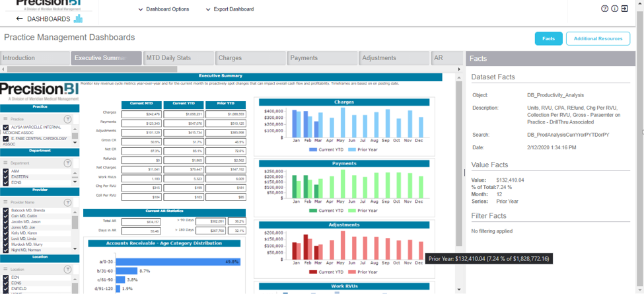Click the Location list menu icon

[x=6, y=270]
